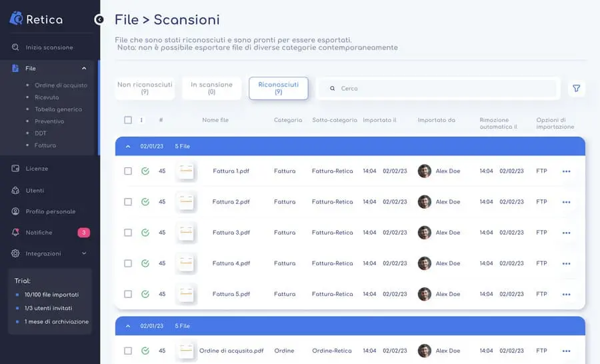Tick the checkbox for Fattura 2.pdf
Image resolution: width=600 pixels, height=364 pixels.
(128, 202)
